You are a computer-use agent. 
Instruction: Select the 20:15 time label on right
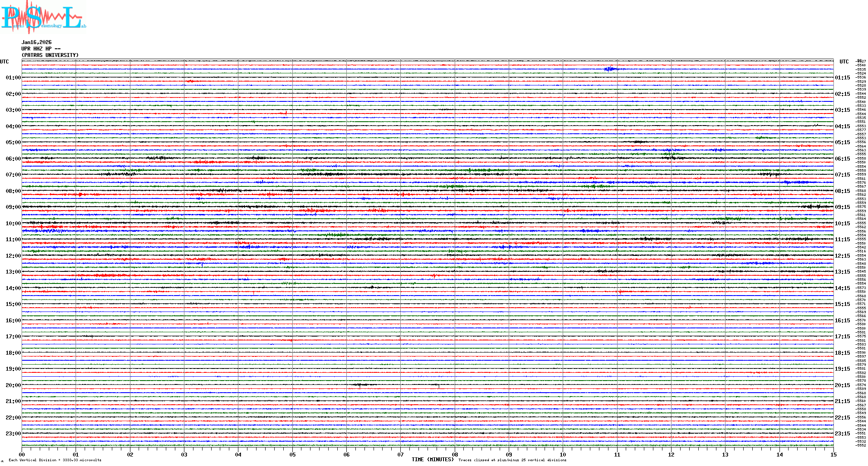pos(842,385)
